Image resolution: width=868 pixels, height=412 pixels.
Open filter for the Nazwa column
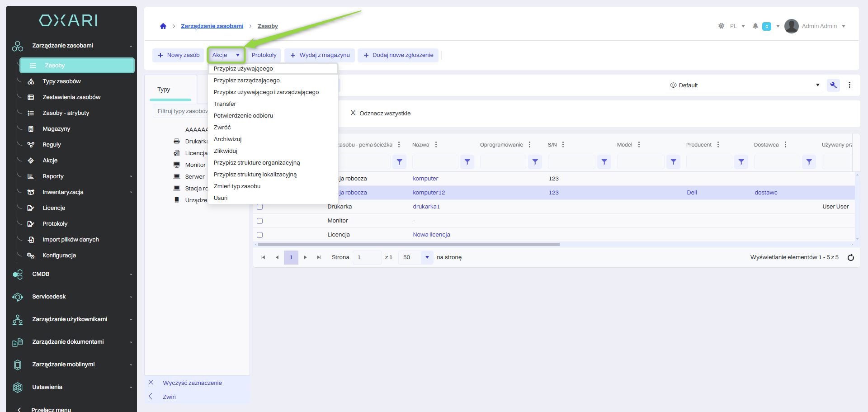pos(467,162)
